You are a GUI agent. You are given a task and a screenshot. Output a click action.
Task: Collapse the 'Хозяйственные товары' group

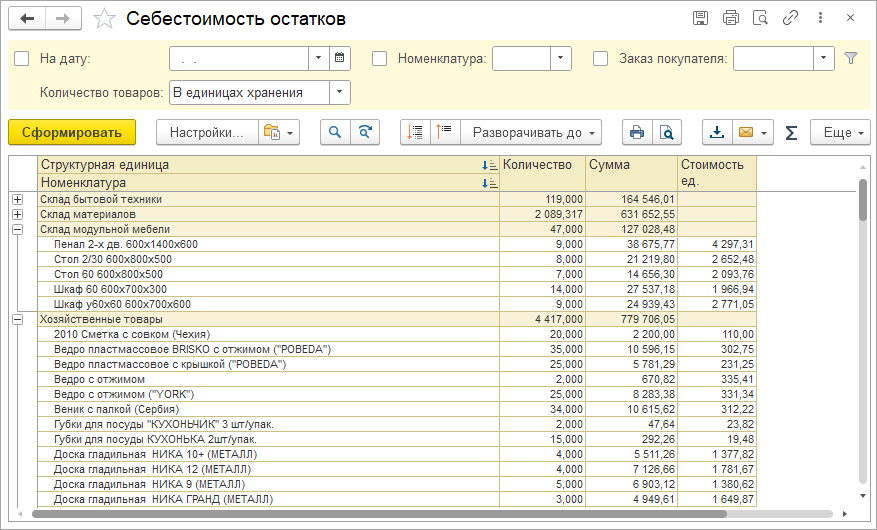point(17,319)
